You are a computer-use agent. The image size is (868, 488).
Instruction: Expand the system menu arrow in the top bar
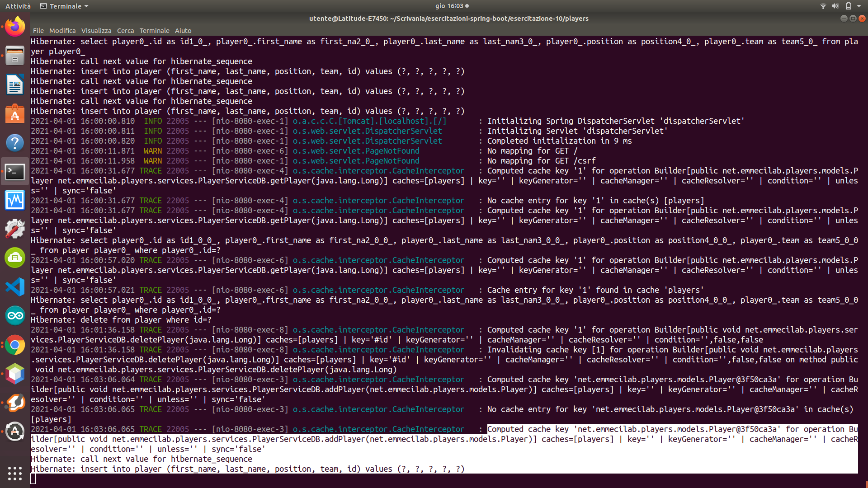coord(859,6)
